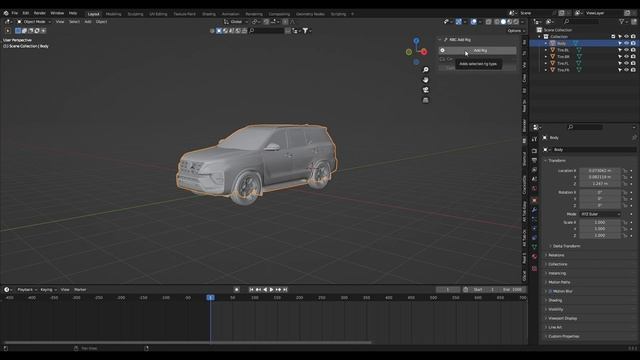Toggle viewport visibility eye for Tire.FR
Image resolution: width=640 pixels, height=360 pixels.
coord(627,70)
